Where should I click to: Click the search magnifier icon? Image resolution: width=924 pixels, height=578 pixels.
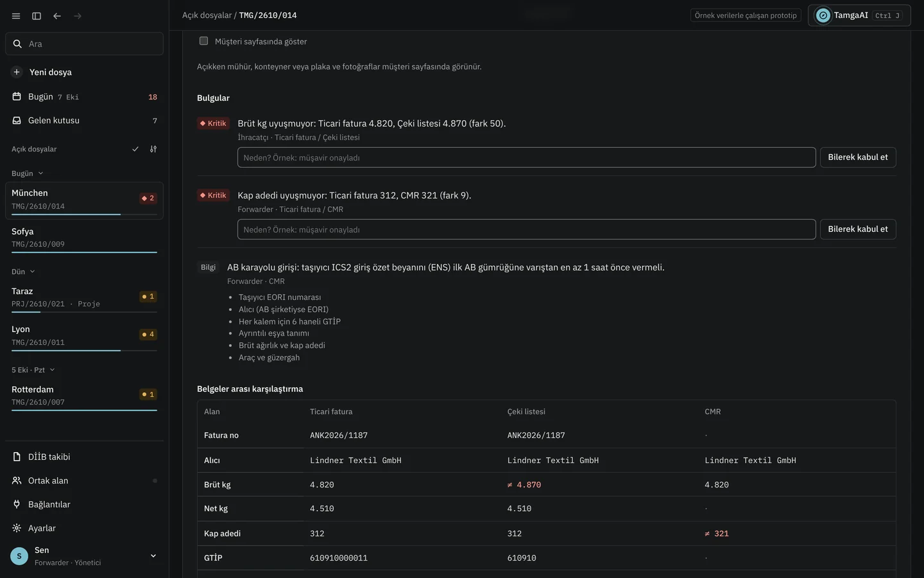(17, 44)
